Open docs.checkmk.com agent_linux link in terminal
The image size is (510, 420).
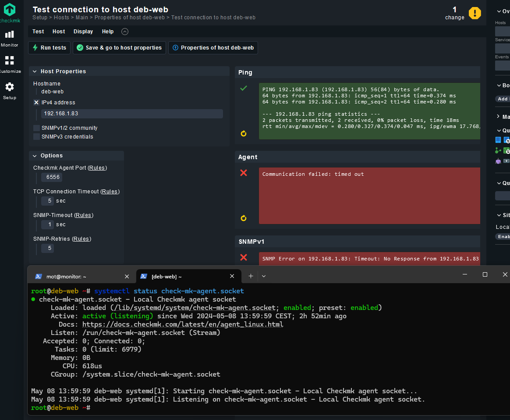[x=183, y=324]
